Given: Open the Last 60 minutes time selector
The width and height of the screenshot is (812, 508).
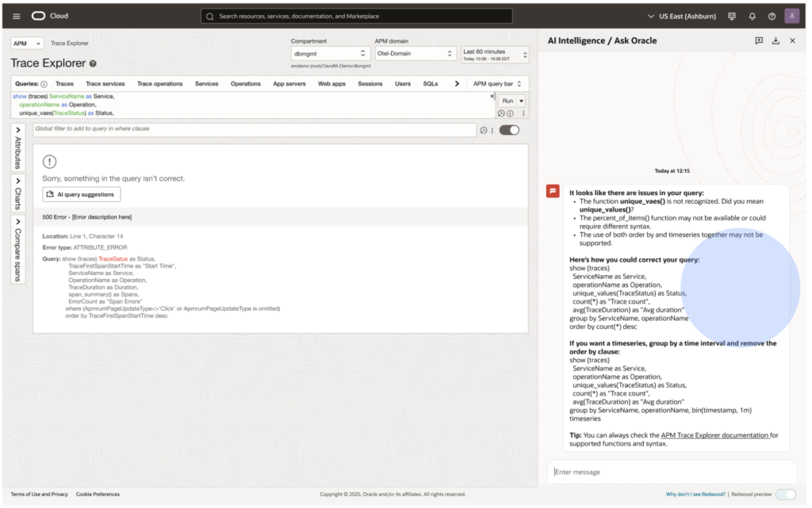Looking at the screenshot, I should [x=495, y=54].
